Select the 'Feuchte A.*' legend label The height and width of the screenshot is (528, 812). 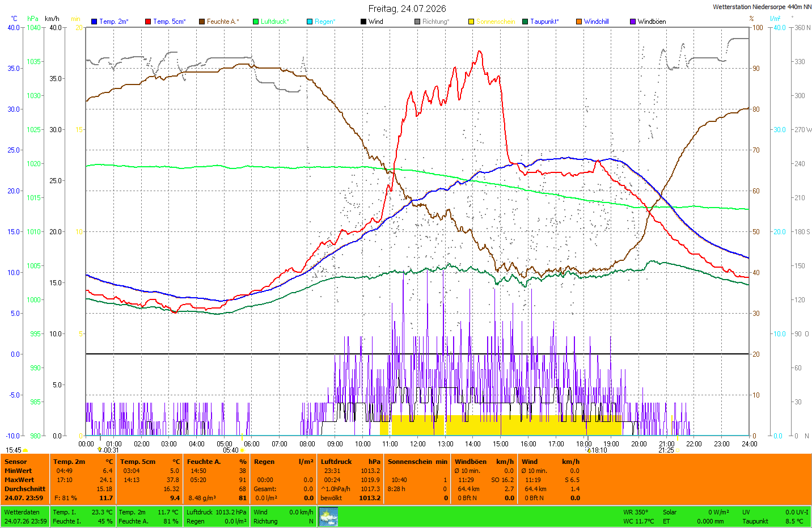[223, 22]
